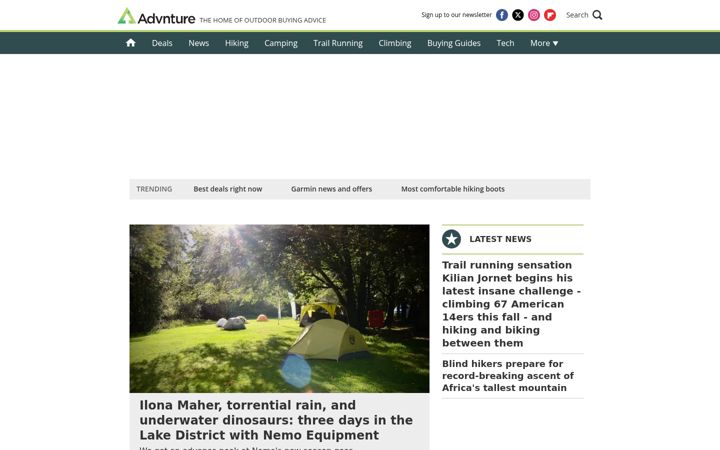Go to the Camping section
Screen dimensions: 720x450
281,43
